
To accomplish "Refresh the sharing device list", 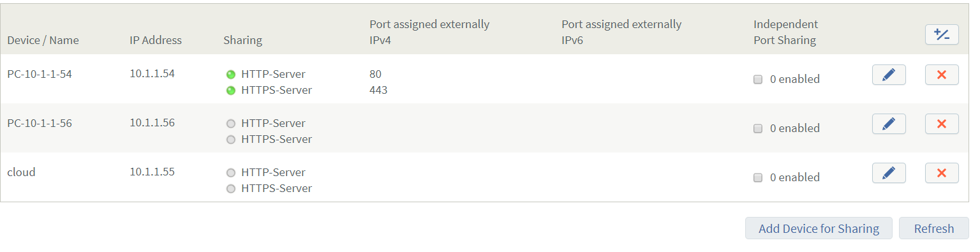I will [x=934, y=228].
